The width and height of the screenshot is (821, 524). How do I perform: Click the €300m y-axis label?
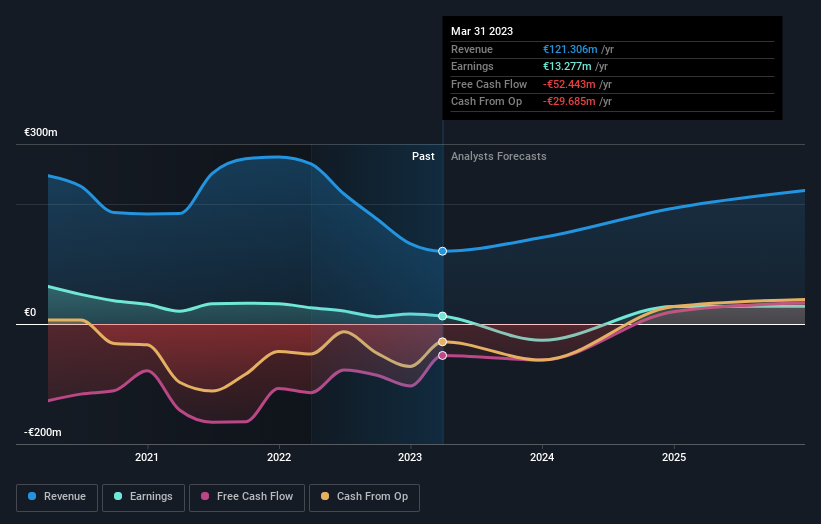pos(41,132)
